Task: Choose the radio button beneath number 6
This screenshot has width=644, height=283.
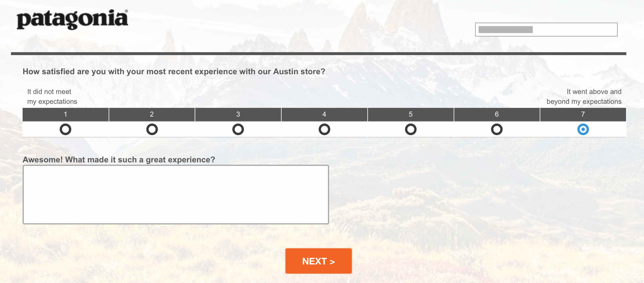Action: 497,129
